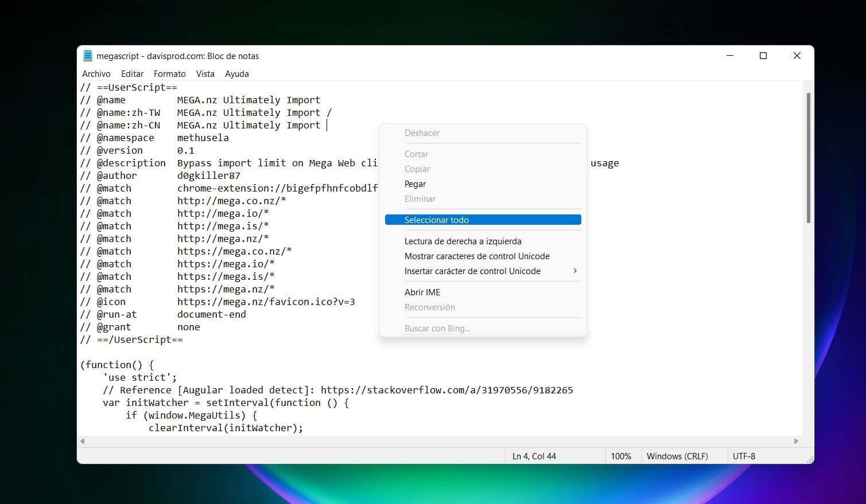Click the https://mega.nz/* match line
This screenshot has width=866, height=504.
pos(177,290)
